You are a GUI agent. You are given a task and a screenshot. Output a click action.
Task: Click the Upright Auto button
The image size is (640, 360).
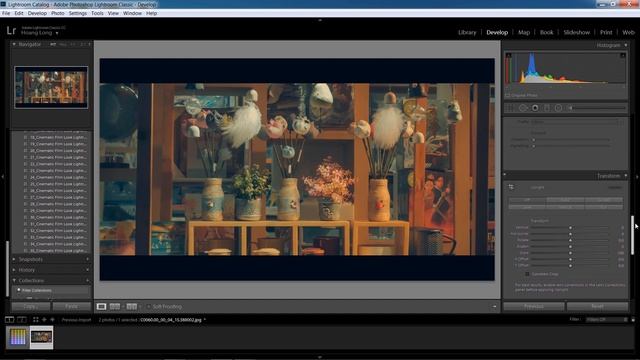[565, 200]
